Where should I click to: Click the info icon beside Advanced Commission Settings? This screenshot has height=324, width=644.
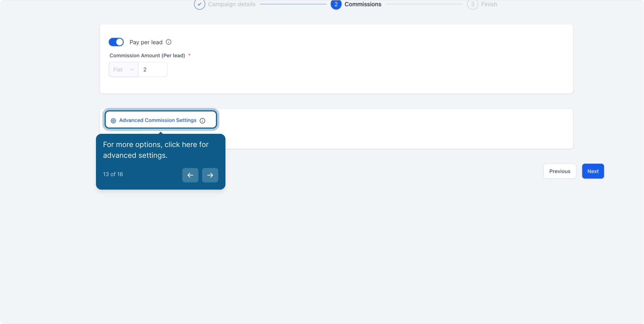(202, 121)
